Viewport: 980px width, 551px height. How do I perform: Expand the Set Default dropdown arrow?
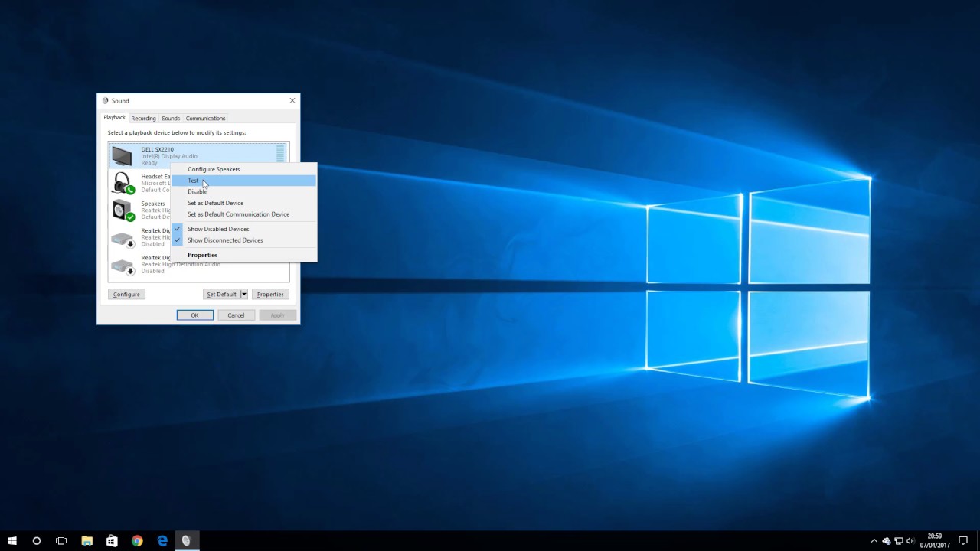(x=244, y=294)
